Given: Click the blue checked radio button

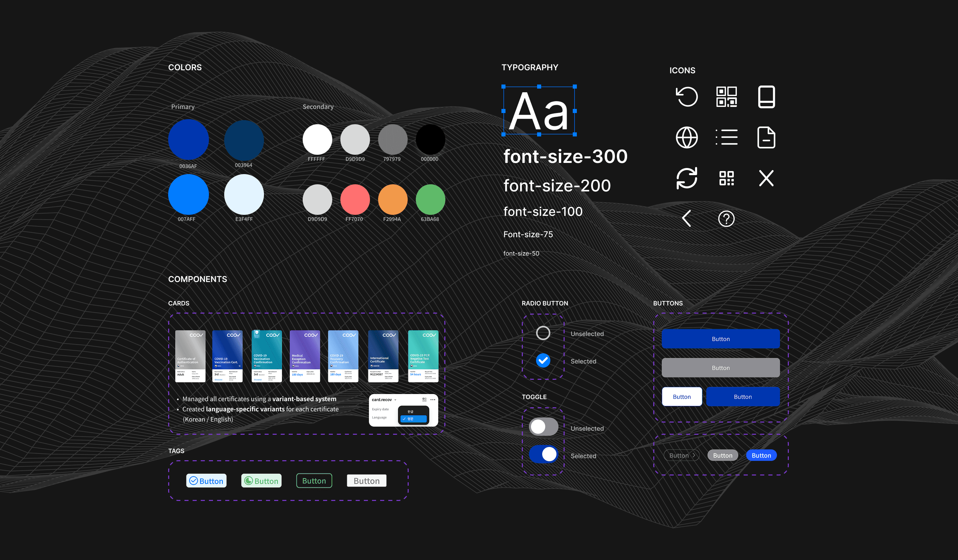Looking at the screenshot, I should coord(543,360).
